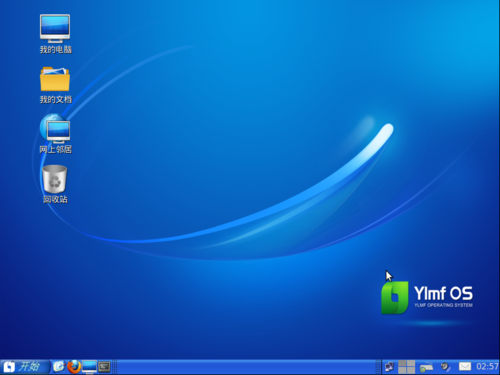Click the show desktop quick-launch icon
The height and width of the screenshot is (375, 500).
point(59,367)
